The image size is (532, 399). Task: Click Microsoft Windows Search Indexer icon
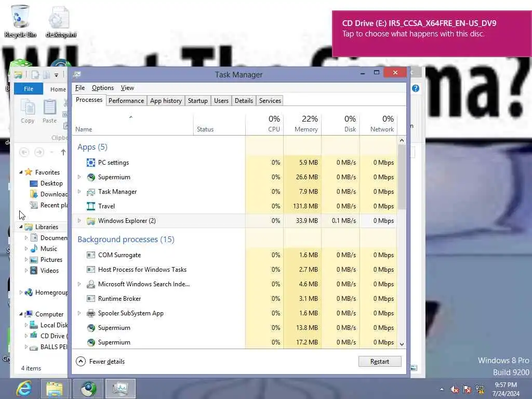point(90,284)
